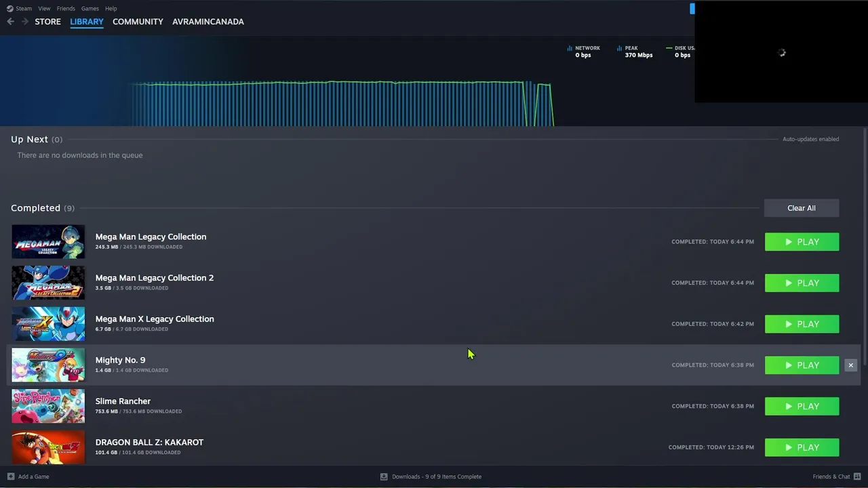
Task: Open the Steam menu
Action: 24,8
